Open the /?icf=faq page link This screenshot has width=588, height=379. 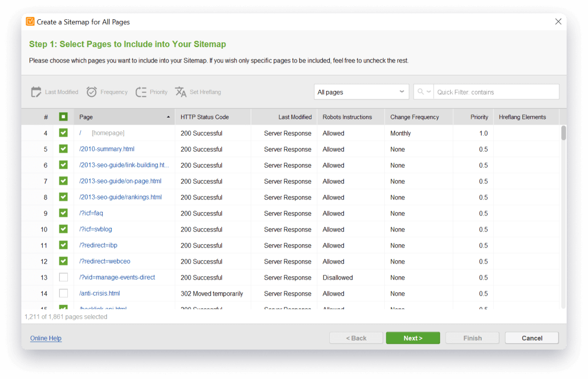coord(91,213)
